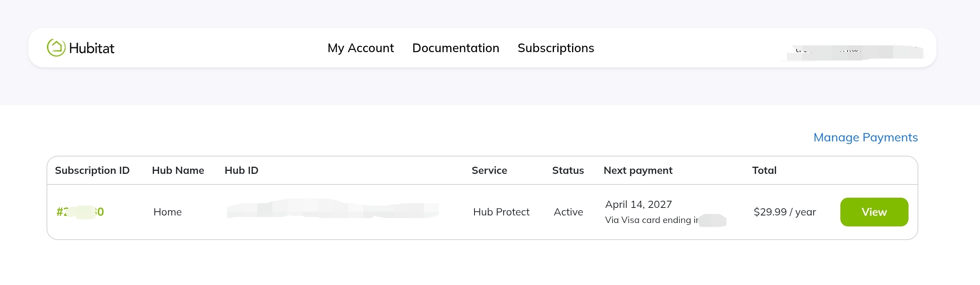This screenshot has width=980, height=285.
Task: Select the Total column header
Action: pyautogui.click(x=764, y=170)
